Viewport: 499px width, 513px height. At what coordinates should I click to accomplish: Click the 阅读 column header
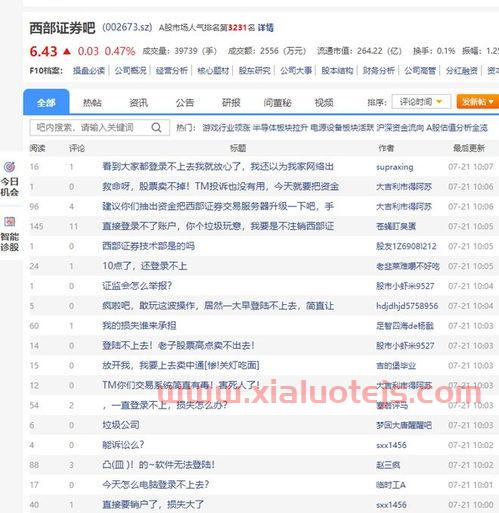(x=37, y=148)
